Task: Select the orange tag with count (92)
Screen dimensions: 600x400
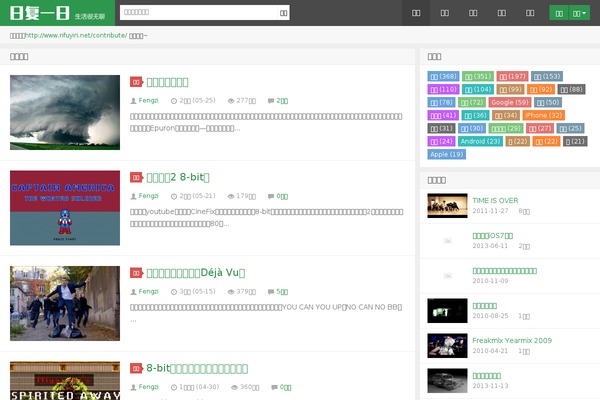Action: [x=541, y=89]
